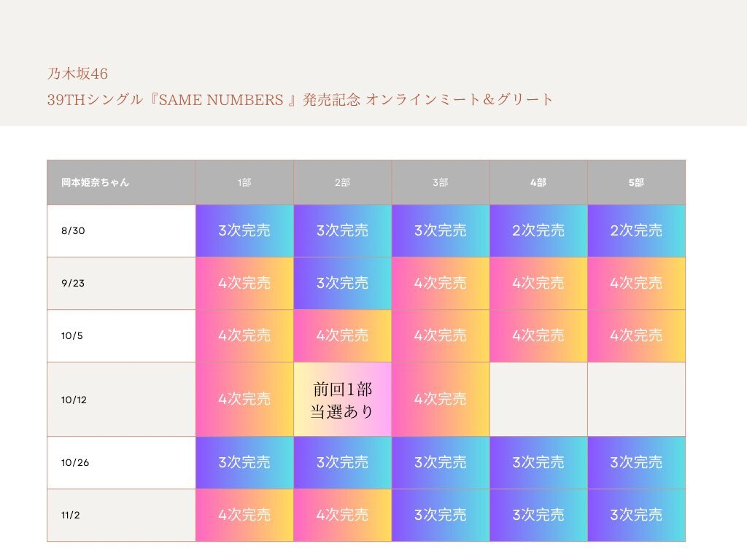The width and height of the screenshot is (747, 560).
Task: Click the empty 10/12 5部 cell
Action: pos(636,400)
